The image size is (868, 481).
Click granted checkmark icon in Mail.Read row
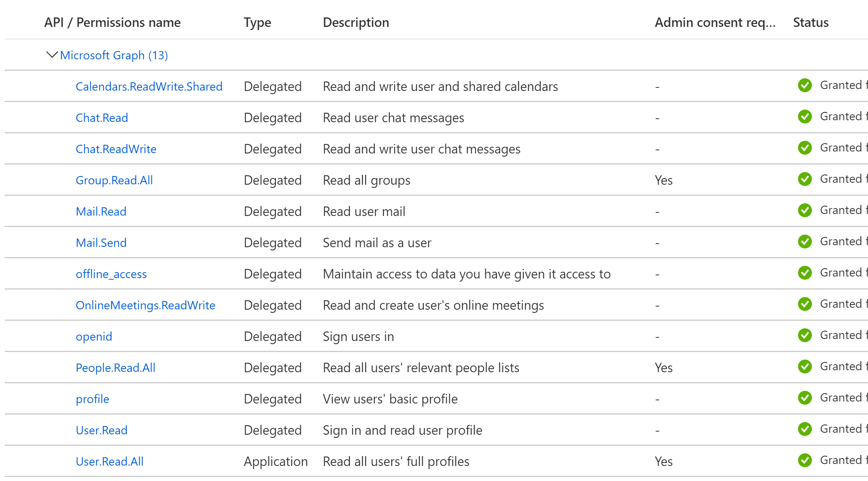tap(805, 210)
